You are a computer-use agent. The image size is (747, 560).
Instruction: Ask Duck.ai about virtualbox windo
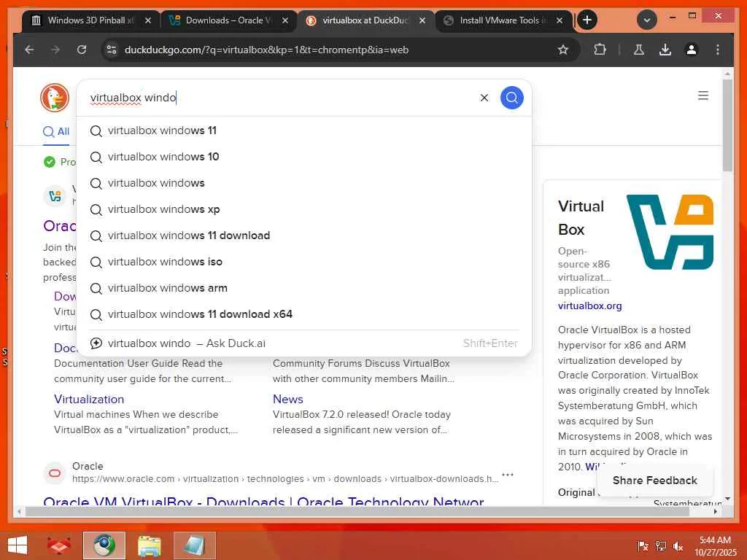tap(304, 343)
